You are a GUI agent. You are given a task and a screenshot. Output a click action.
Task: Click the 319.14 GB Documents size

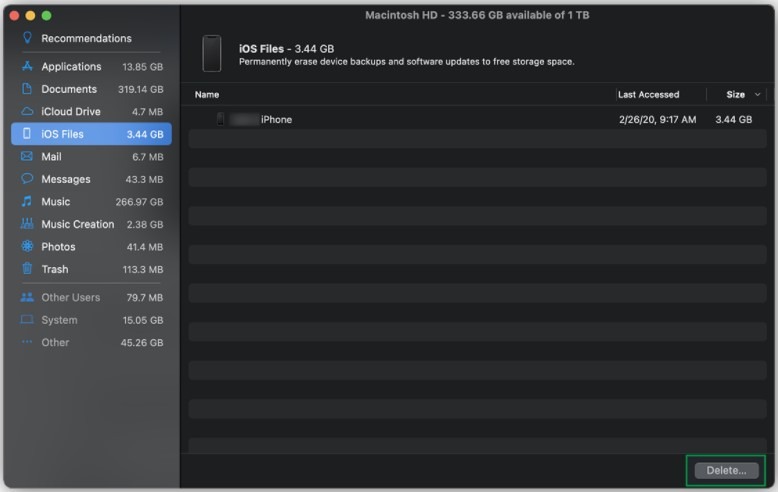(x=140, y=89)
